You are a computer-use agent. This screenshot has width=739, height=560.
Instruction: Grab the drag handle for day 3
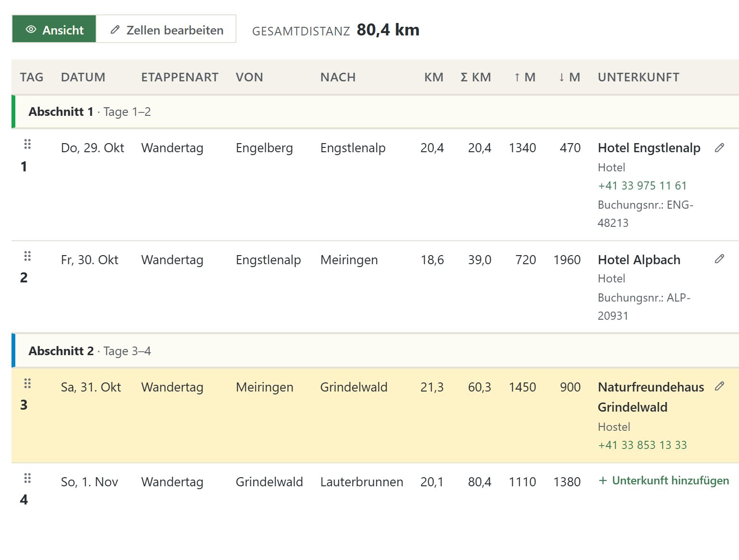click(27, 383)
